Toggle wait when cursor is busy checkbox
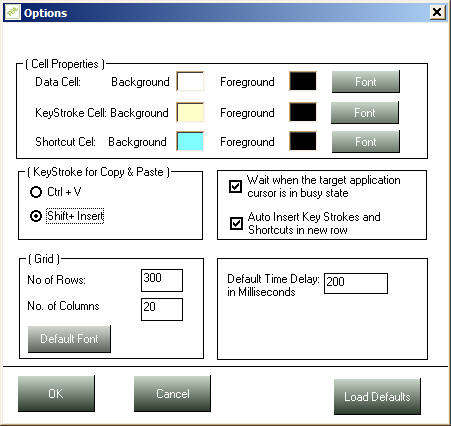The image size is (451, 426). 235,186
